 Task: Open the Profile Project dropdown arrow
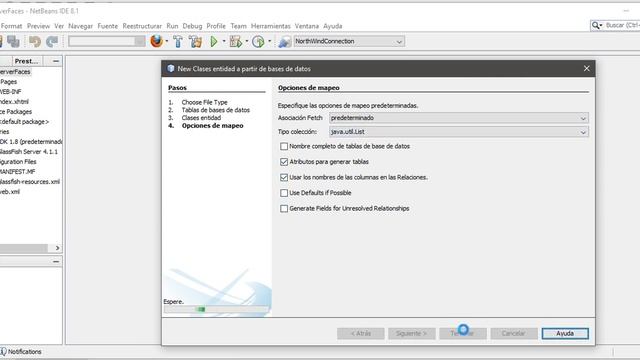click(269, 42)
